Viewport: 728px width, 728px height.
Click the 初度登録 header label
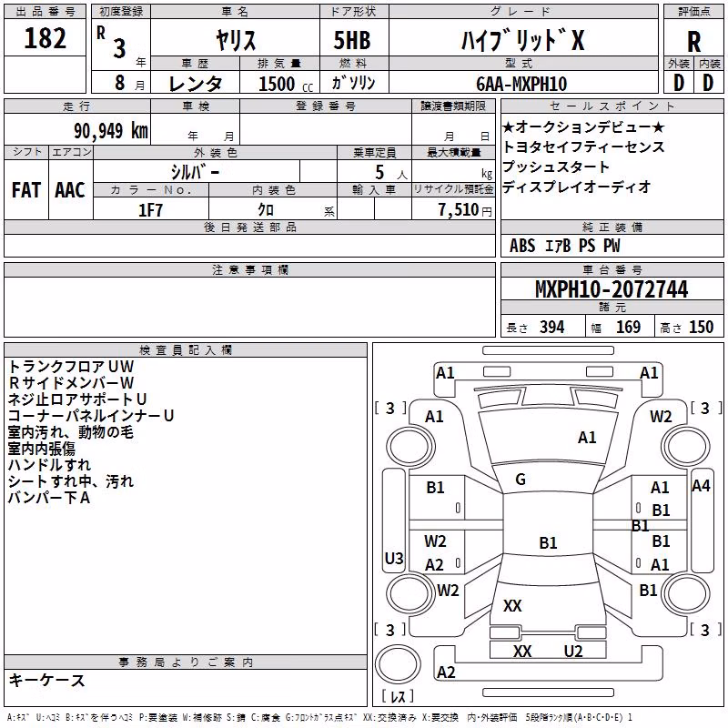pyautogui.click(x=121, y=12)
